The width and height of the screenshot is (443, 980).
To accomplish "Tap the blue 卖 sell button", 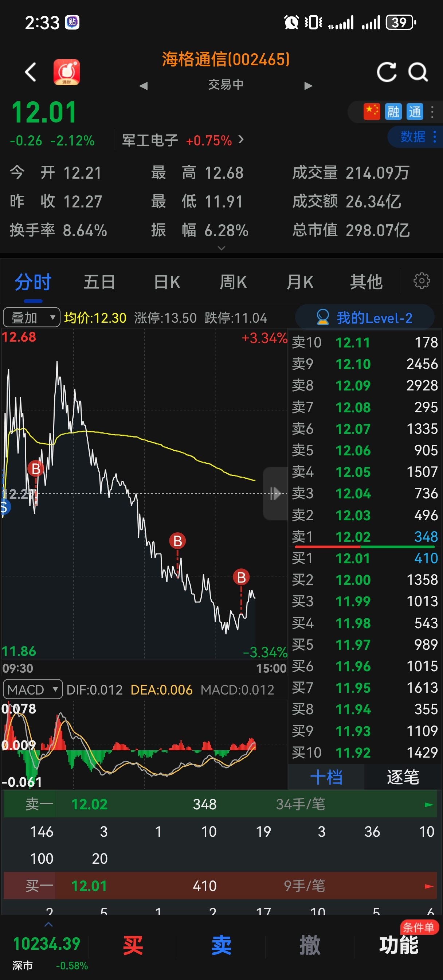I will pos(221,945).
